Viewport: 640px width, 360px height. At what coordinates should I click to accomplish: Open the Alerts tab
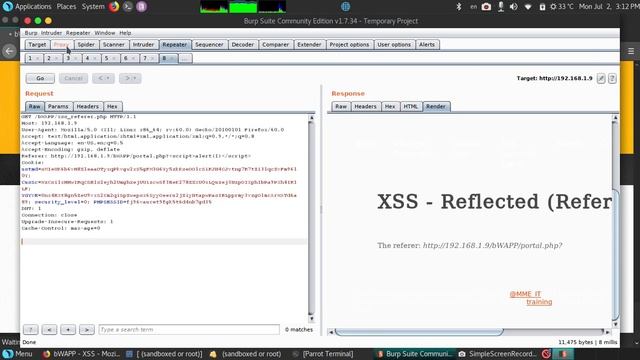427,44
